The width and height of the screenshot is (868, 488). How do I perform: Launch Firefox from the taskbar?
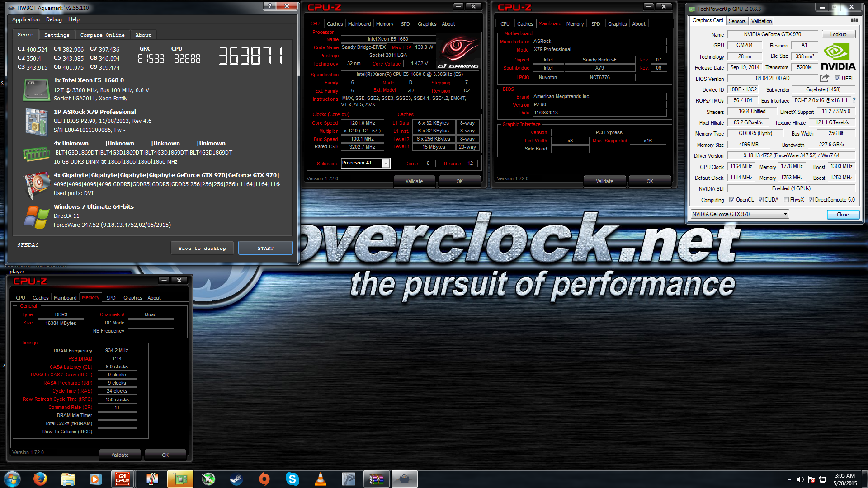pyautogui.click(x=40, y=479)
